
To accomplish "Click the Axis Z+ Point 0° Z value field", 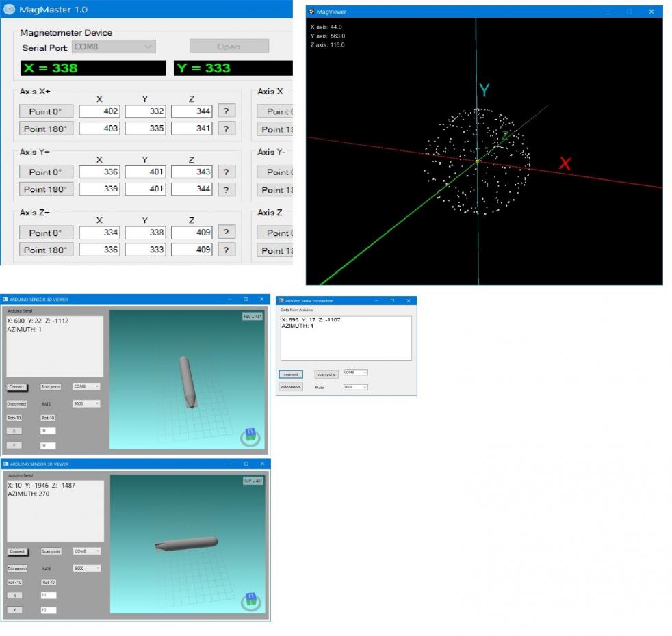I will [x=192, y=233].
